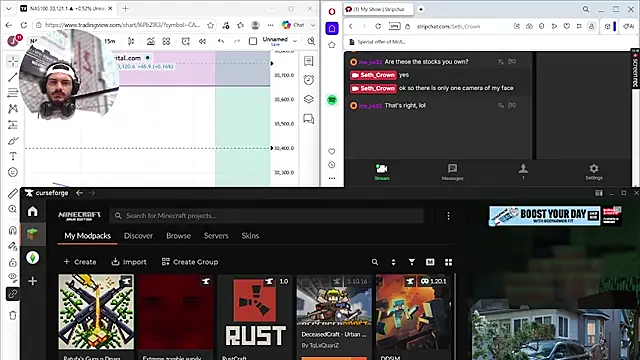Image resolution: width=640 pixels, height=360 pixels.
Task: Open the Opera sidebar three dots menu
Action: [332, 178]
